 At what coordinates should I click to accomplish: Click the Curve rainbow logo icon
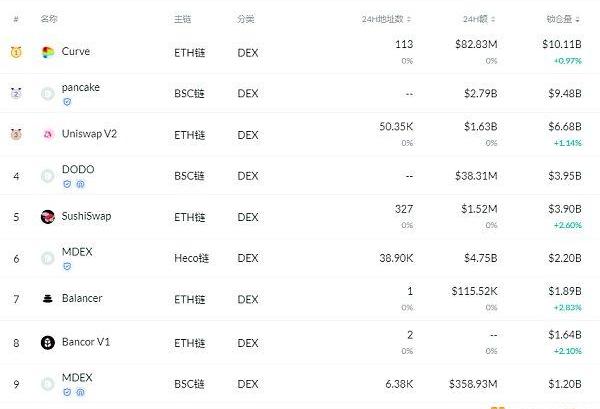48,52
